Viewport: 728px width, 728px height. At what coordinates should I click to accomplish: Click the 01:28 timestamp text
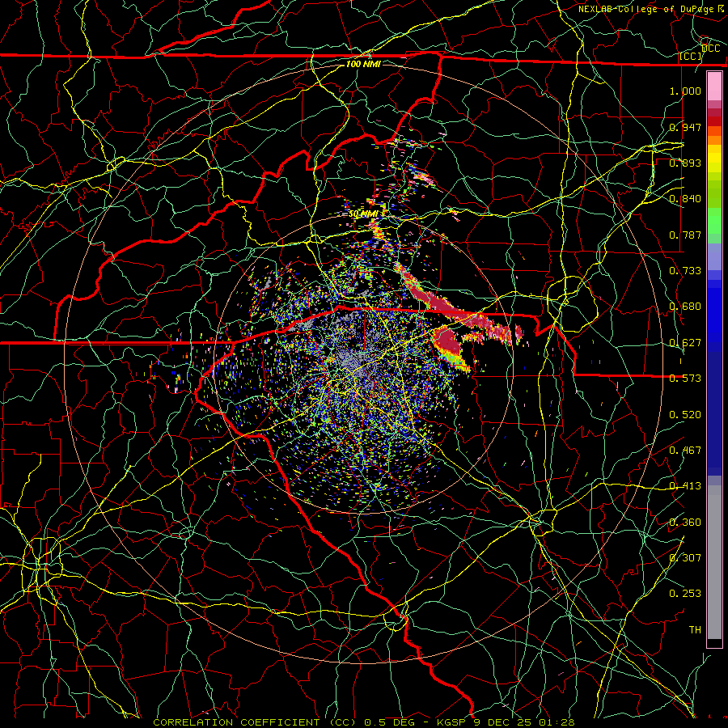[557, 722]
